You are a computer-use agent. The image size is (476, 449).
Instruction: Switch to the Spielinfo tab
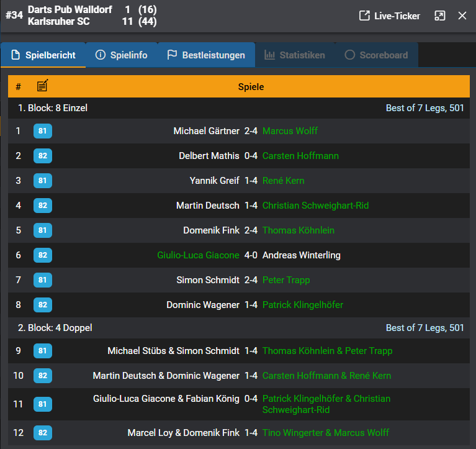122,55
